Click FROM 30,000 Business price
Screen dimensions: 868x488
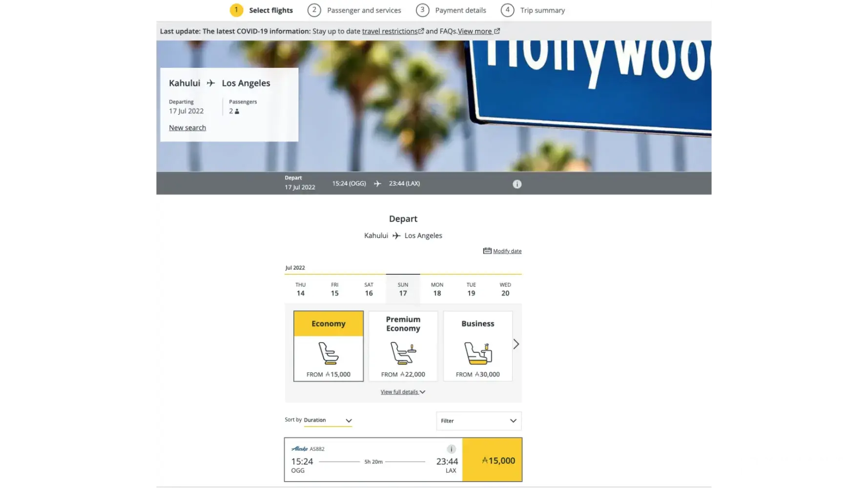click(x=478, y=374)
